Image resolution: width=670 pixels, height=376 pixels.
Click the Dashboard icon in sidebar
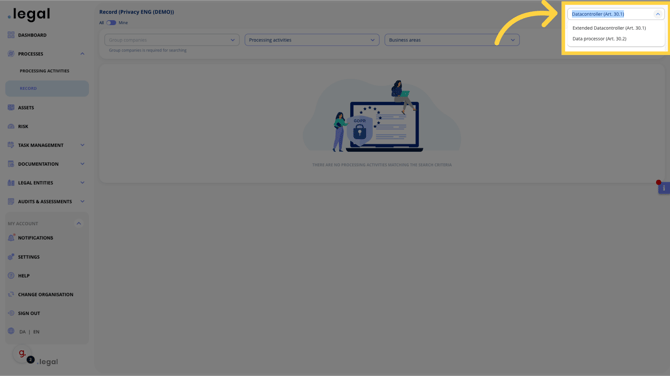tap(11, 35)
